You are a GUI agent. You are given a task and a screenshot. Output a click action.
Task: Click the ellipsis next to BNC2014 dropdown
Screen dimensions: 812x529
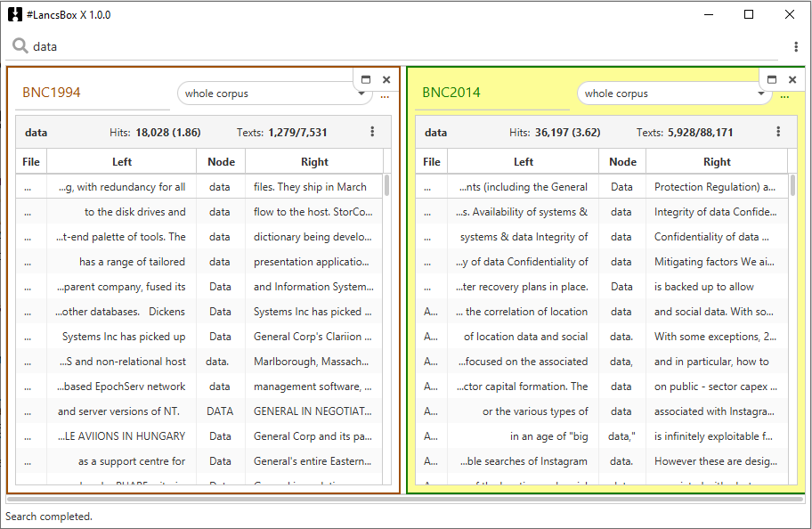pyautogui.click(x=784, y=96)
